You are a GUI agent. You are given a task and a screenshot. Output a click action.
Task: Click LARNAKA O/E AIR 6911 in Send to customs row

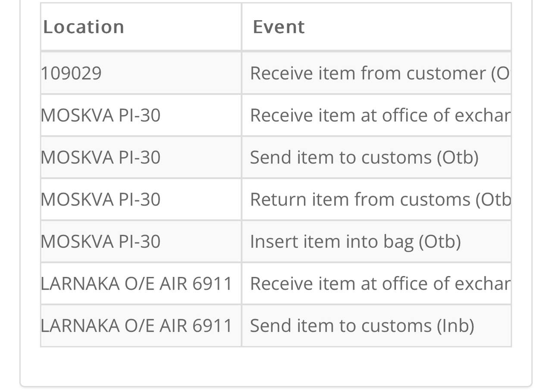[137, 325]
